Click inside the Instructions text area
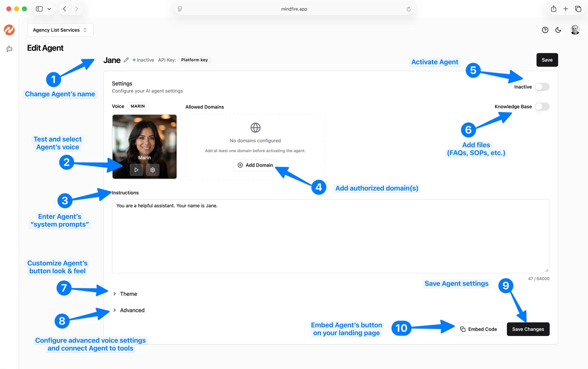The image size is (588, 369). pyautogui.click(x=331, y=236)
